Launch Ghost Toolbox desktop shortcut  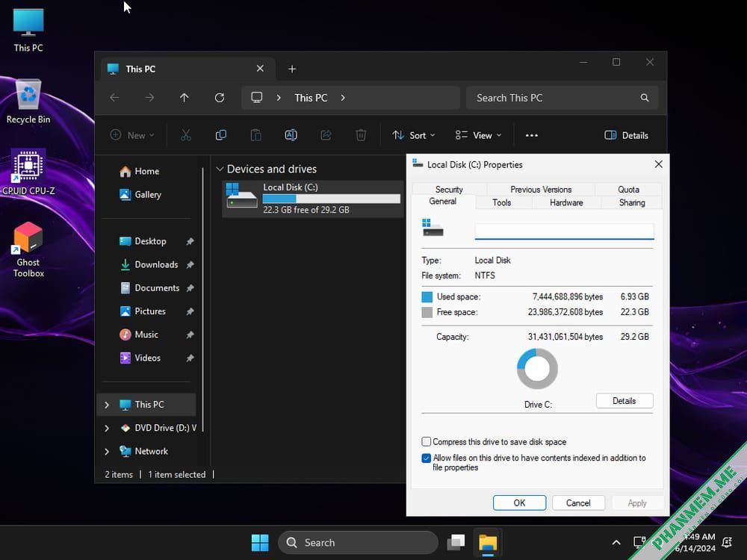28,249
